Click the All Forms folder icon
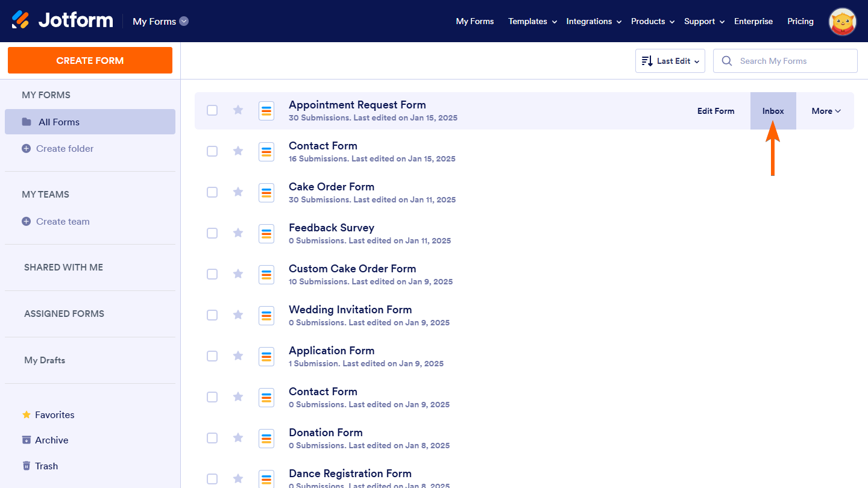 coord(27,122)
